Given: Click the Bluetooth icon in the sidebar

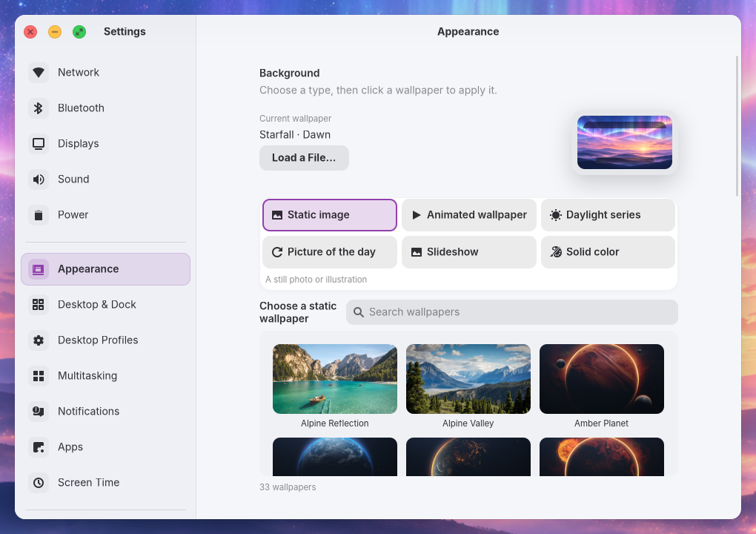Looking at the screenshot, I should [39, 108].
